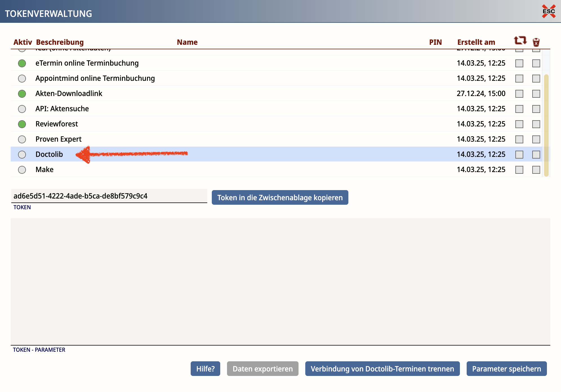Image resolution: width=561 pixels, height=392 pixels.
Task: Click the Beschreibung column header
Action: (x=60, y=42)
